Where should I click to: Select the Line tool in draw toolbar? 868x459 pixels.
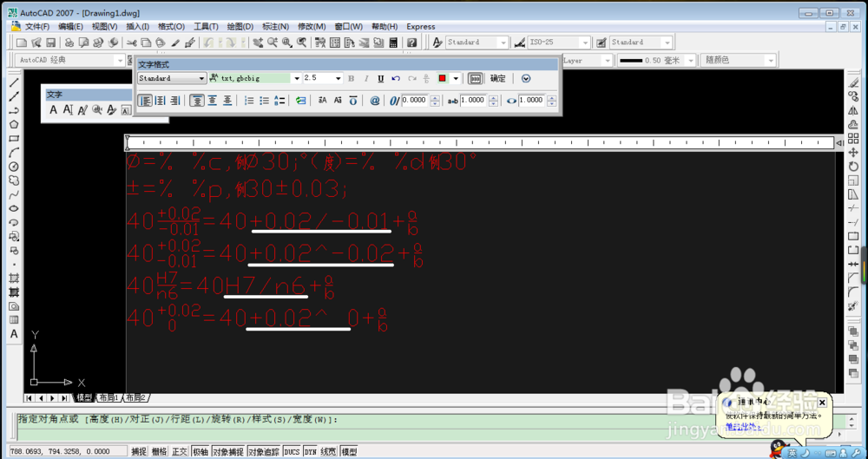point(15,82)
